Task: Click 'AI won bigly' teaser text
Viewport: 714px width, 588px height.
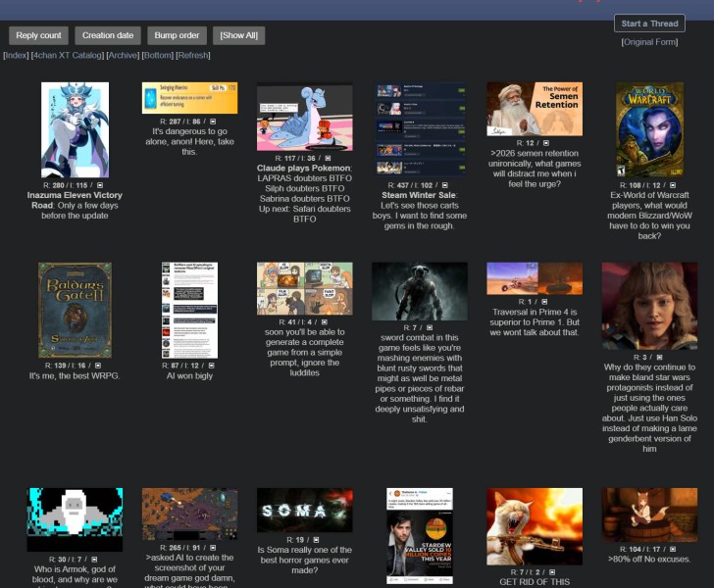Action: tap(190, 376)
